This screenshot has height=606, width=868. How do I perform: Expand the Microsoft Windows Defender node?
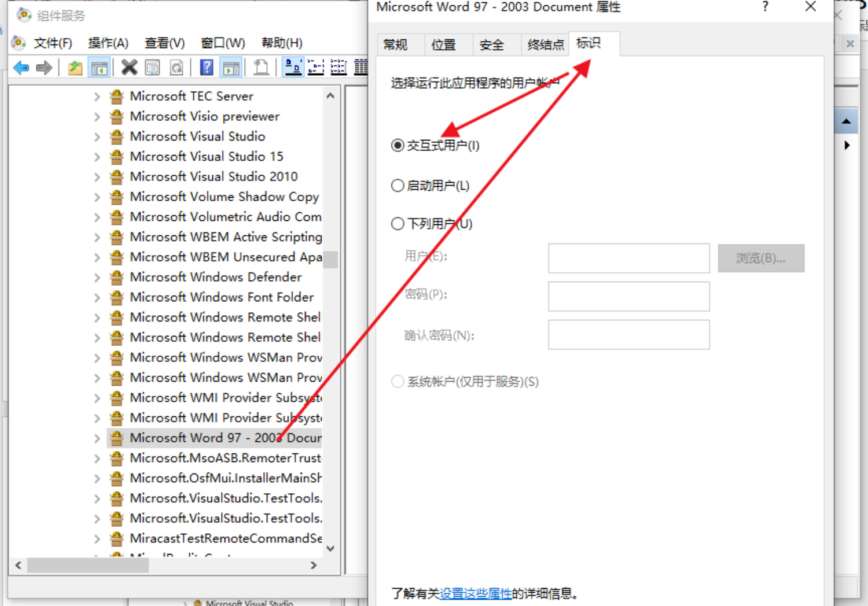pyautogui.click(x=97, y=278)
